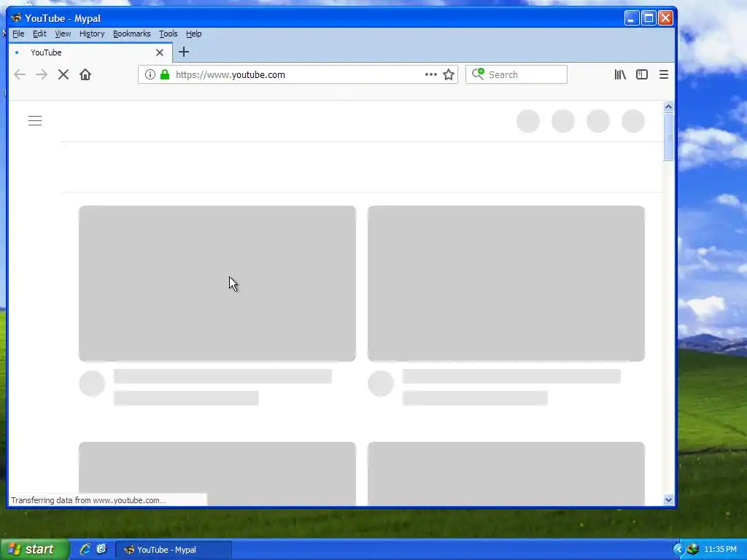
Task: Minimize the Mypal window
Action: (632, 18)
